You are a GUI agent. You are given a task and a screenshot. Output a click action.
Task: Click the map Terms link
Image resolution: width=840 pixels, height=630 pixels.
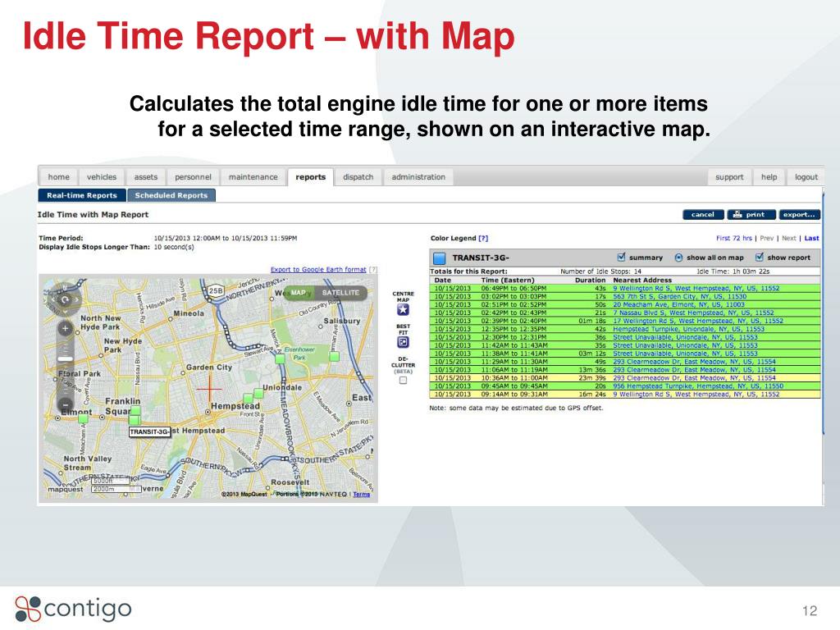tap(361, 495)
